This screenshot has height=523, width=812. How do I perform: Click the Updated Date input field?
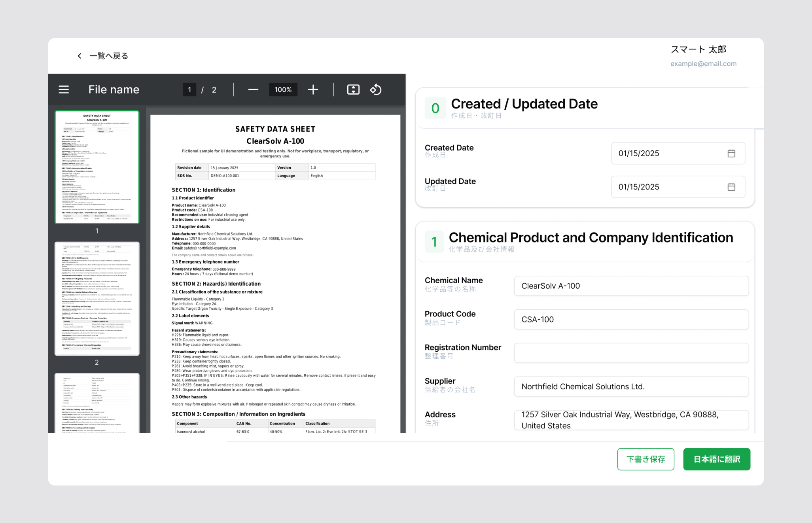pyautogui.click(x=678, y=187)
